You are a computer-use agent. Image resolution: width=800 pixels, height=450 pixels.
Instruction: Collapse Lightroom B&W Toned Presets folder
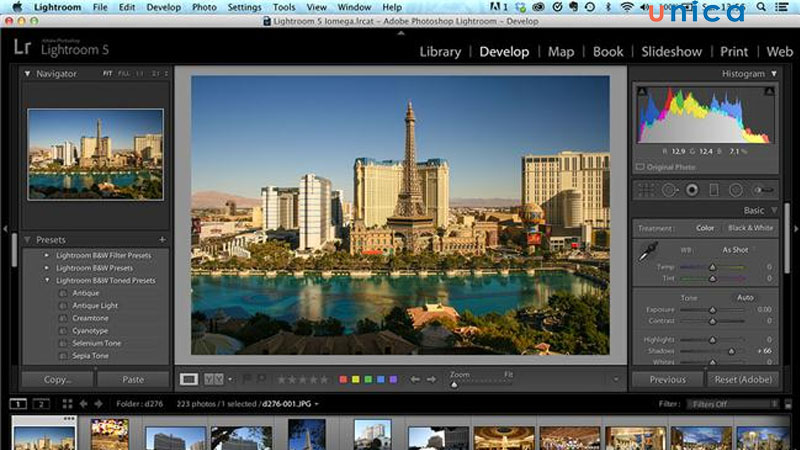[47, 280]
